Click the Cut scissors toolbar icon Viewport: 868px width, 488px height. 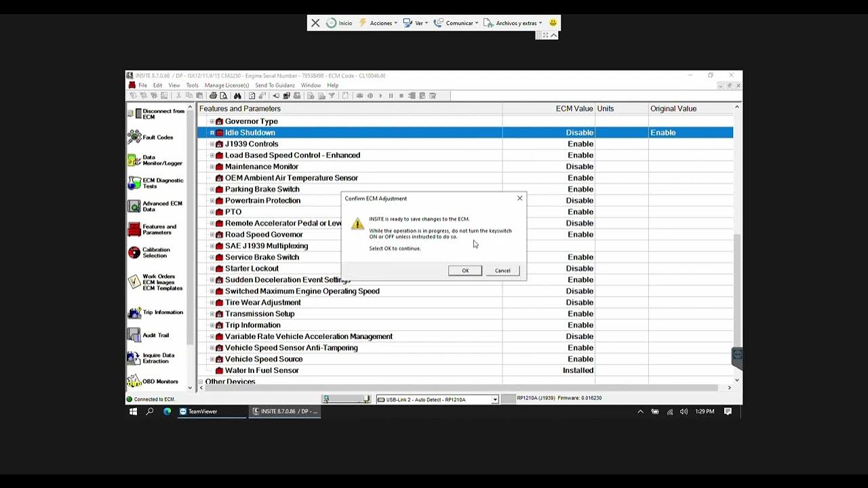click(x=178, y=96)
